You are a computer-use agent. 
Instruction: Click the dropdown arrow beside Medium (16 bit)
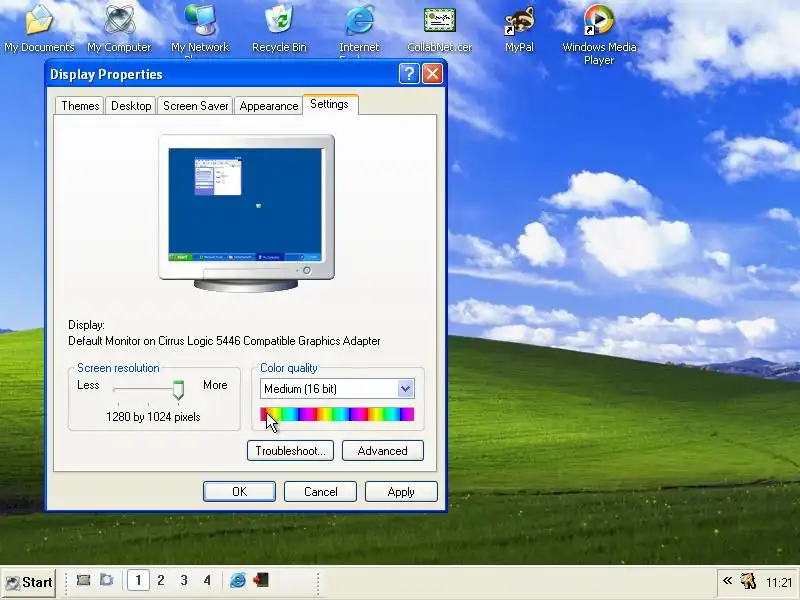[406, 389]
